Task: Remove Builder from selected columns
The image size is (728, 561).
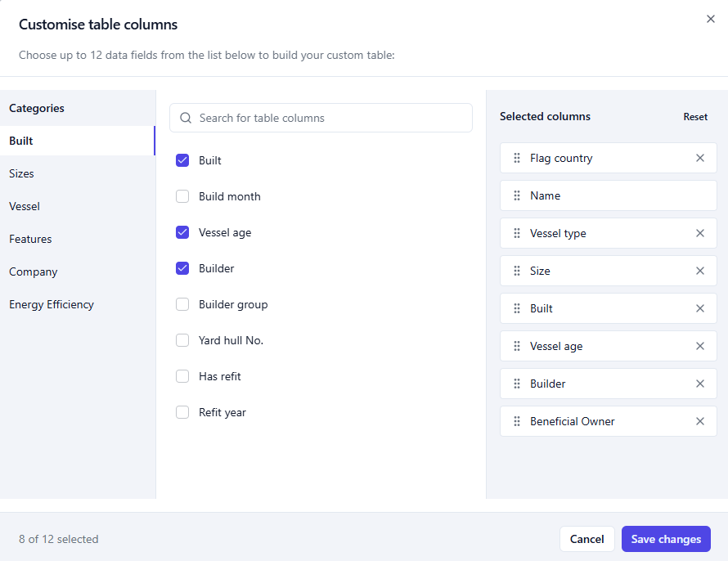Action: coord(700,384)
